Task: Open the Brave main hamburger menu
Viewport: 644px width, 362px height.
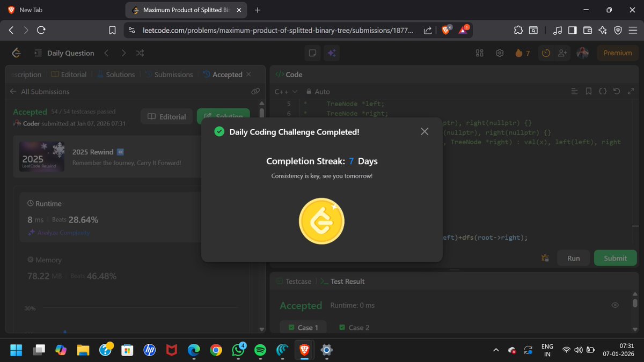Action: (633, 31)
